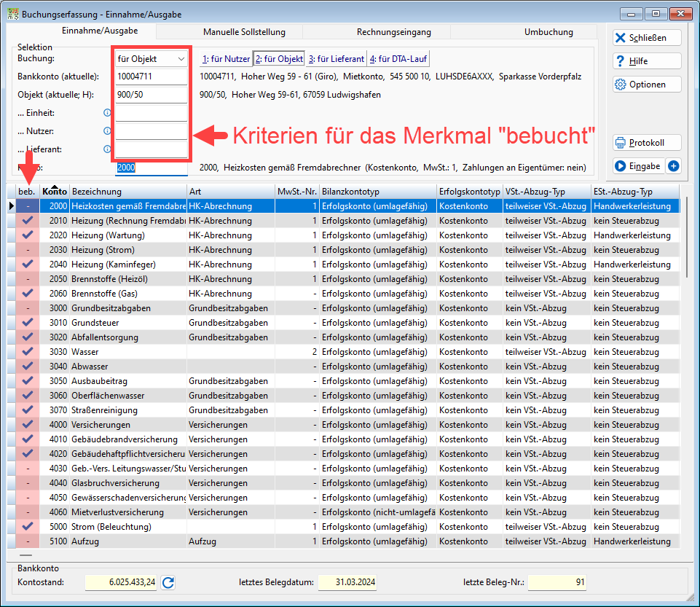Toggle beb. checkmark for 2040 Heizung (Kaminfeger)
The height and width of the screenshot is (607, 700).
[x=28, y=265]
